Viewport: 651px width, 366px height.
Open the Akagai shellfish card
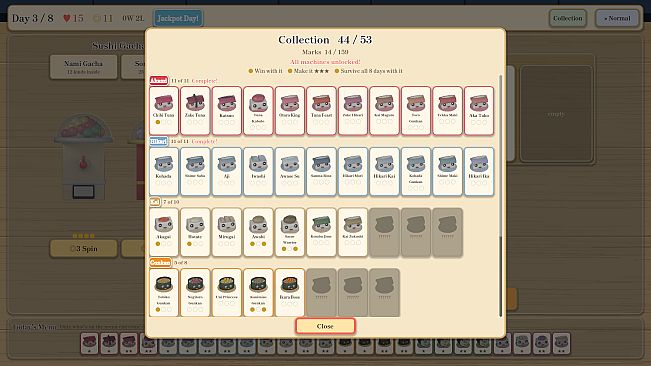pos(164,232)
